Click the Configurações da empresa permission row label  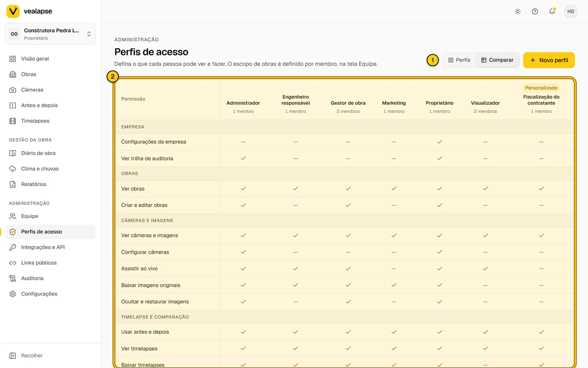[154, 142]
